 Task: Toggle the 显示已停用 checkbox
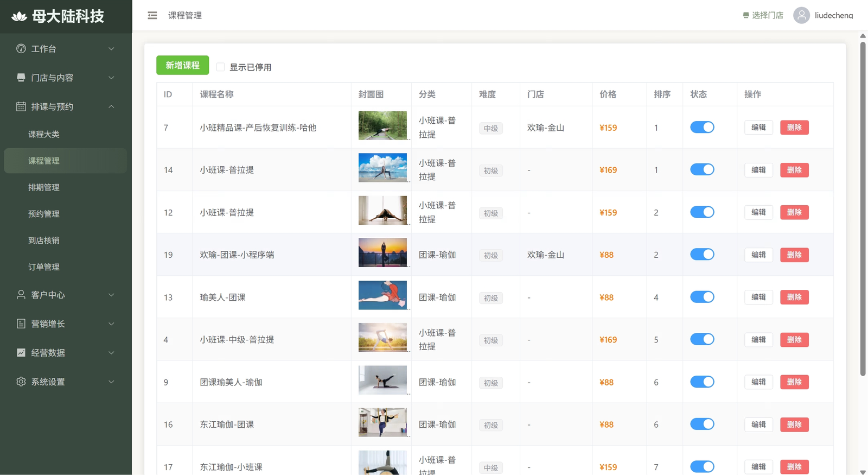click(220, 67)
